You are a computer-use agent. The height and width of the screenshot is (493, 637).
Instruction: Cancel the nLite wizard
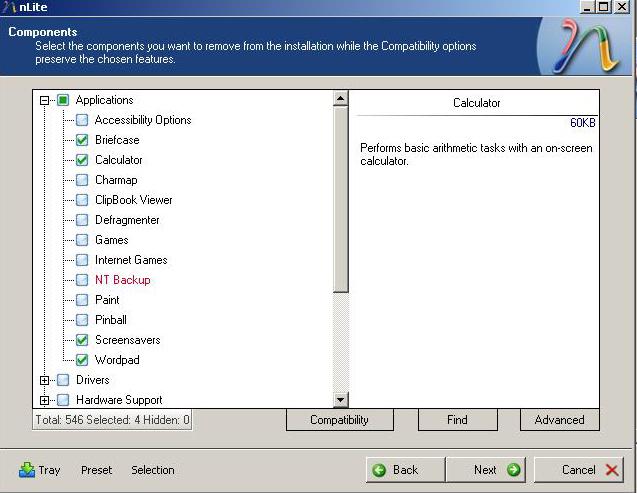pos(578,470)
